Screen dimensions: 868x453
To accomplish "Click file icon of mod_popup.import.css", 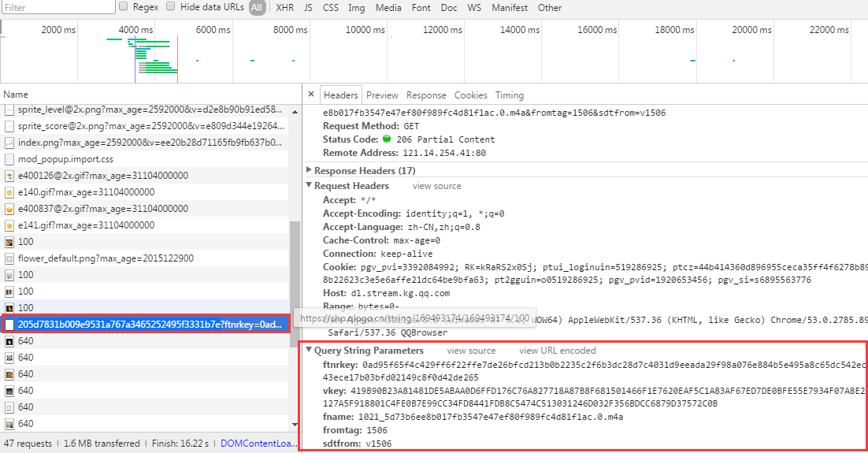I will point(9,159).
